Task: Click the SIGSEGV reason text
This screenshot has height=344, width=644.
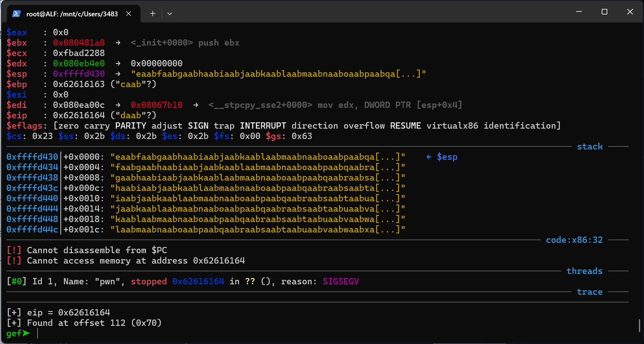Action: pyautogui.click(x=341, y=281)
